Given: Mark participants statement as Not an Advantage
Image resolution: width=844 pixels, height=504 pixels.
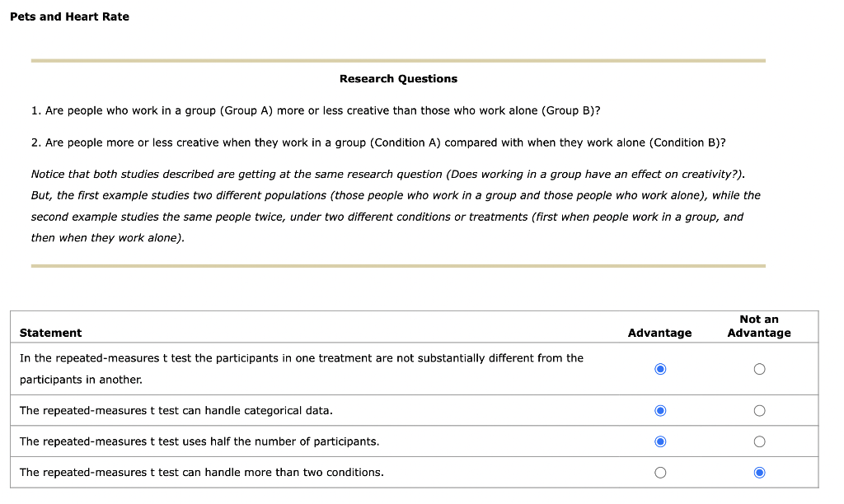Looking at the screenshot, I should pyautogui.click(x=759, y=368).
